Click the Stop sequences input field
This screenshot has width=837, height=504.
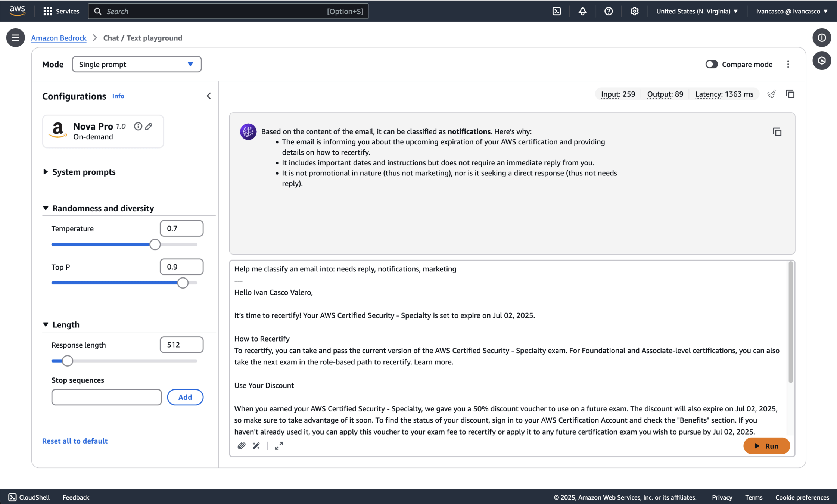pyautogui.click(x=106, y=397)
